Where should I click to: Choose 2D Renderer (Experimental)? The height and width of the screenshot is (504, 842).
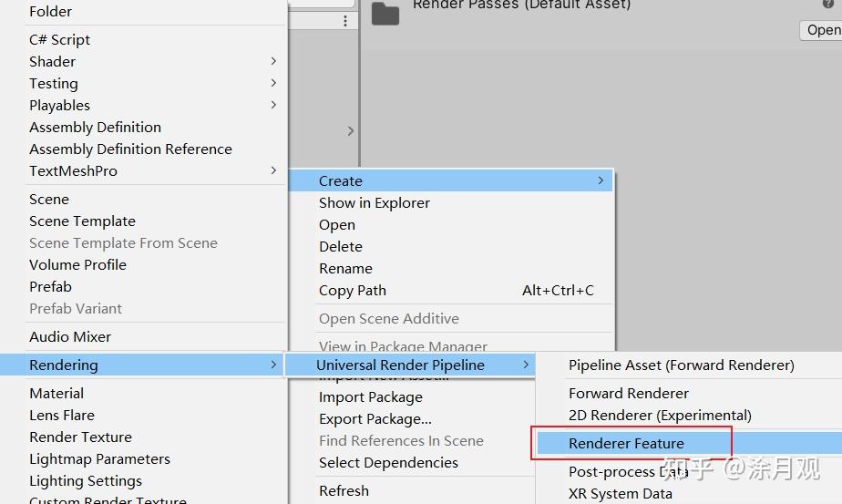(660, 415)
